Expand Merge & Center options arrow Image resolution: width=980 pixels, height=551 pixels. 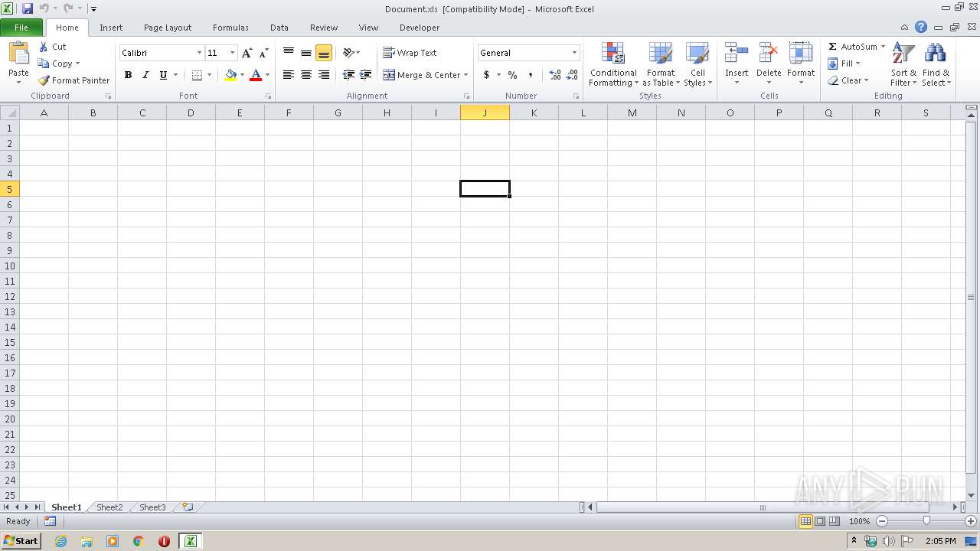pos(465,75)
